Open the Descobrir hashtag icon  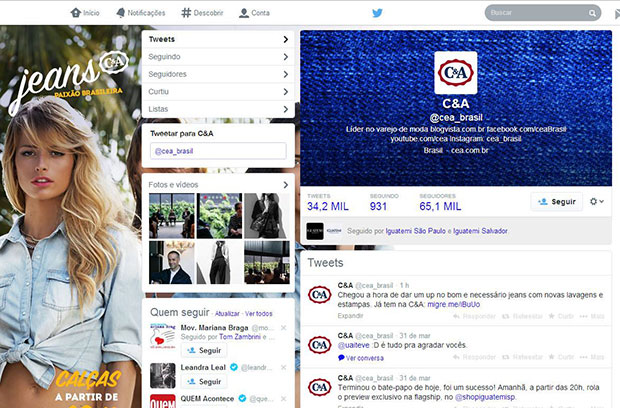[186, 13]
